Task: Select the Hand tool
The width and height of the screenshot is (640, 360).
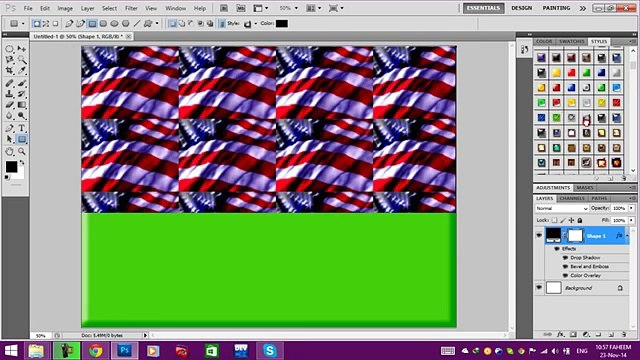Action: click(x=9, y=151)
